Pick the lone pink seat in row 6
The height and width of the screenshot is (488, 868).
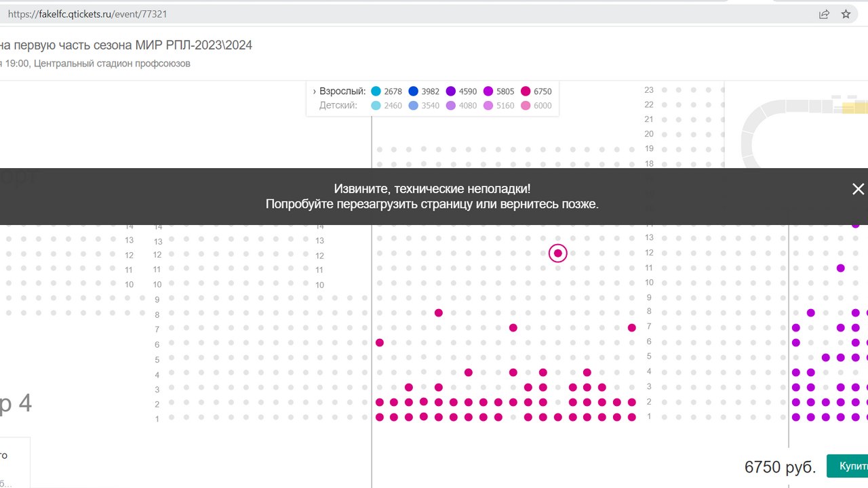coord(380,342)
